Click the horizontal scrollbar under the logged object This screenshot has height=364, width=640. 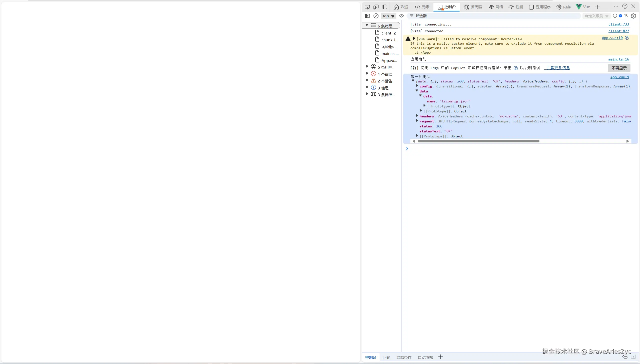click(478, 141)
